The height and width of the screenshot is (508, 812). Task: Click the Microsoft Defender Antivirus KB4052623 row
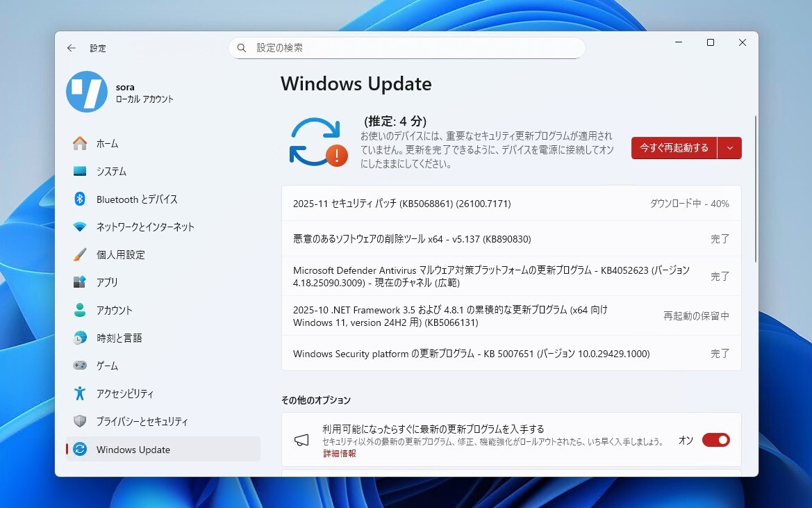511,276
